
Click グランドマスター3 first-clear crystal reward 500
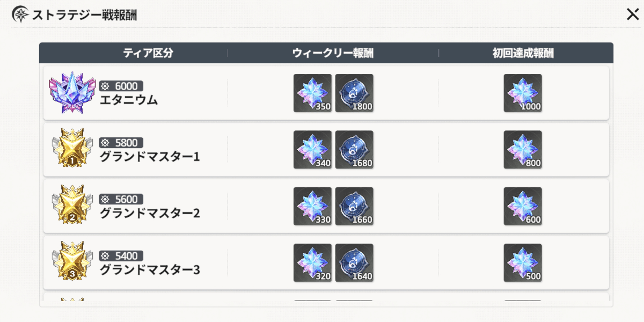click(523, 263)
